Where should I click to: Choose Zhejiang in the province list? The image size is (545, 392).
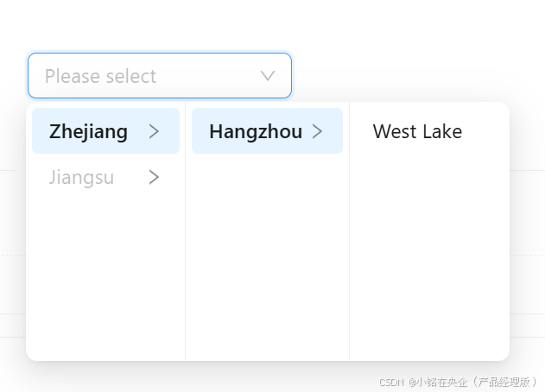[89, 131]
